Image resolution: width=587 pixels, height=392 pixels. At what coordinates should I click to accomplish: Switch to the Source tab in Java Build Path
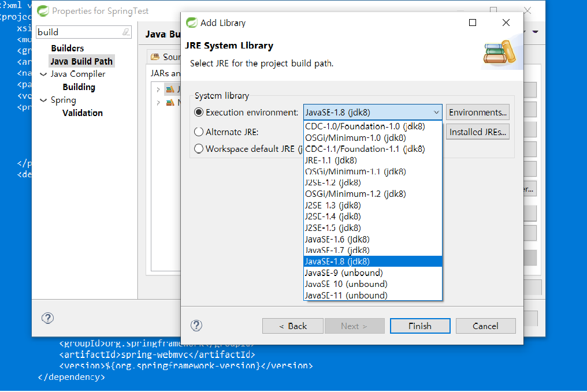[x=165, y=57]
